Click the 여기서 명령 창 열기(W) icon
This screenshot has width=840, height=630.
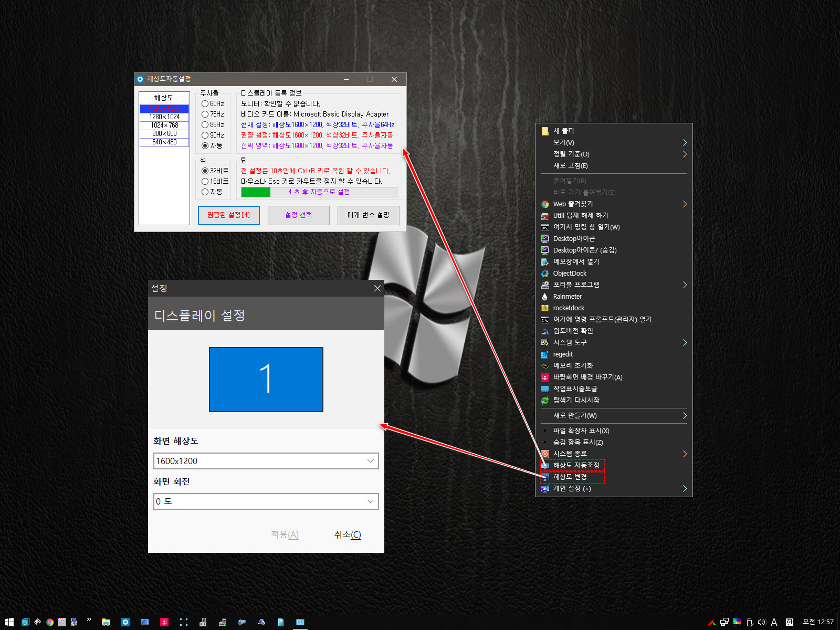pos(545,227)
